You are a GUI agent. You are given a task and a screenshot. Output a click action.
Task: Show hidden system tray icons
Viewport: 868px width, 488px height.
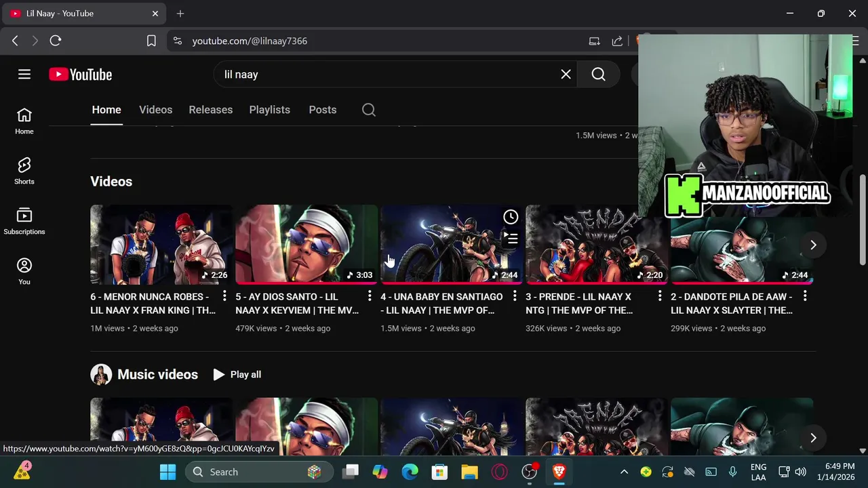624,472
